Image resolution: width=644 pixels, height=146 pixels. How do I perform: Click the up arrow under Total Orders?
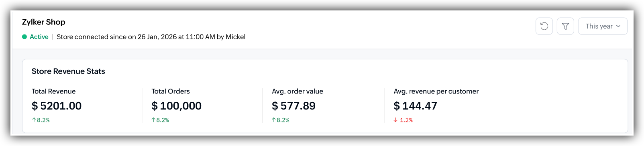point(153,120)
